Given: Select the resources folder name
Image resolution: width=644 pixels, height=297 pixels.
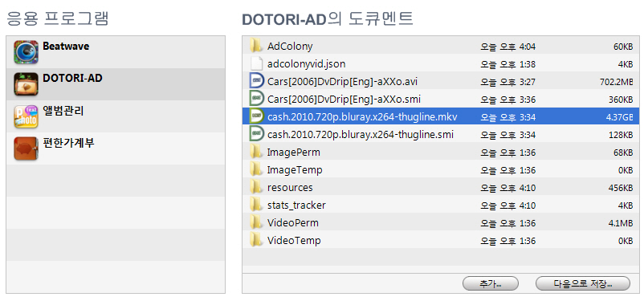Looking at the screenshot, I should tap(290, 188).
